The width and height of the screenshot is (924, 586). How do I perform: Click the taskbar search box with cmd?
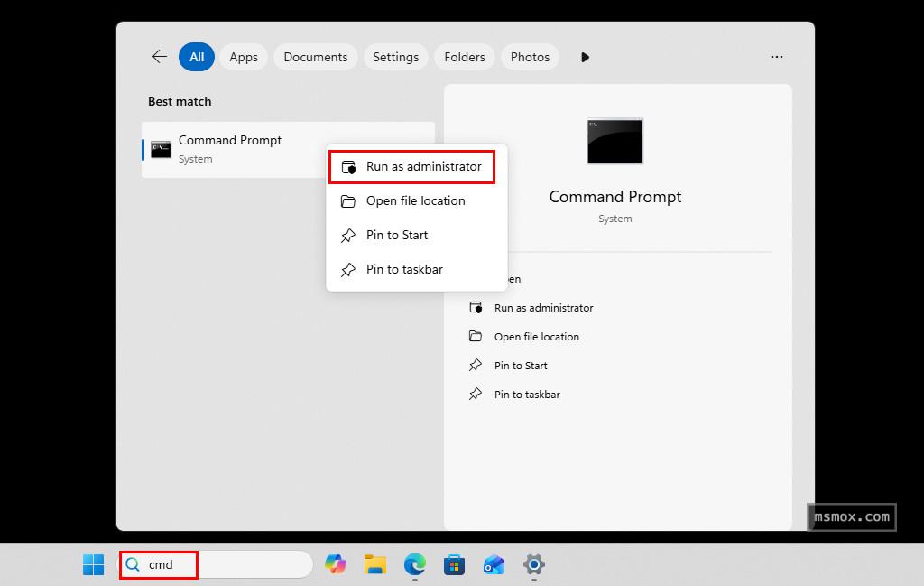point(217,565)
